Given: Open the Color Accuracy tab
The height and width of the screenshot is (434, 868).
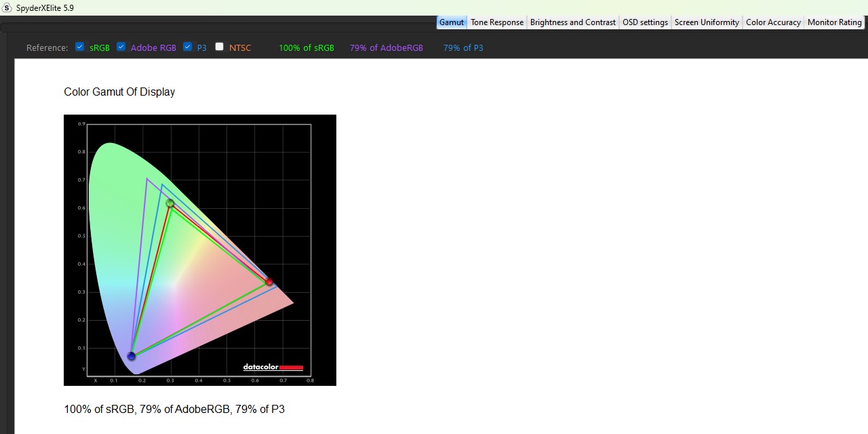Looking at the screenshot, I should (x=773, y=22).
